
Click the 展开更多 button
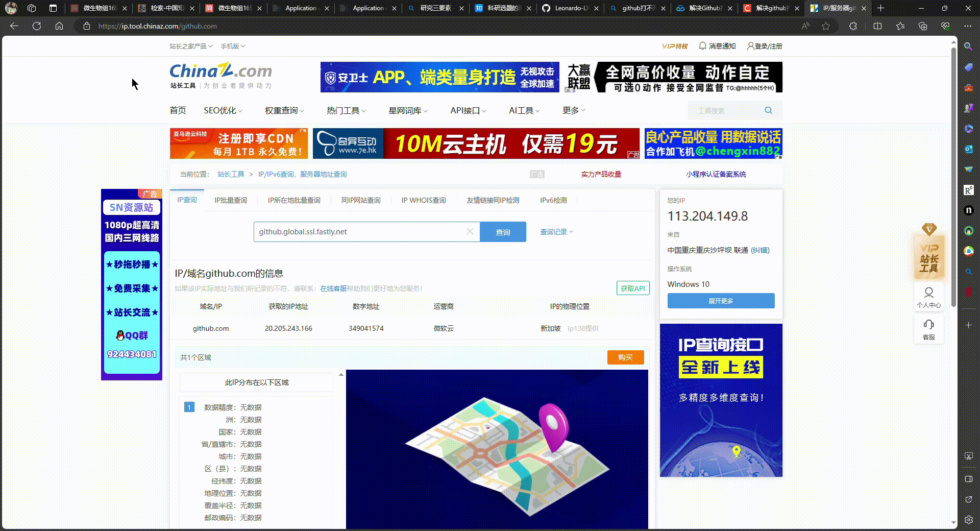721,301
